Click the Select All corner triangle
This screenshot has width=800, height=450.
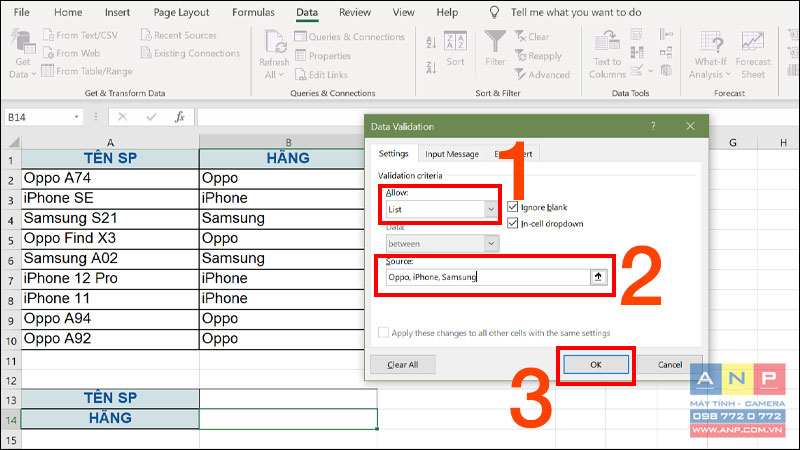pyautogui.click(x=13, y=142)
